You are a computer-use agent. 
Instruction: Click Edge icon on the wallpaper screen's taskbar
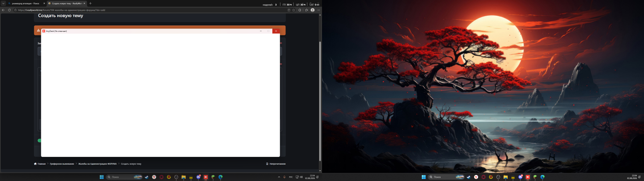point(542,177)
